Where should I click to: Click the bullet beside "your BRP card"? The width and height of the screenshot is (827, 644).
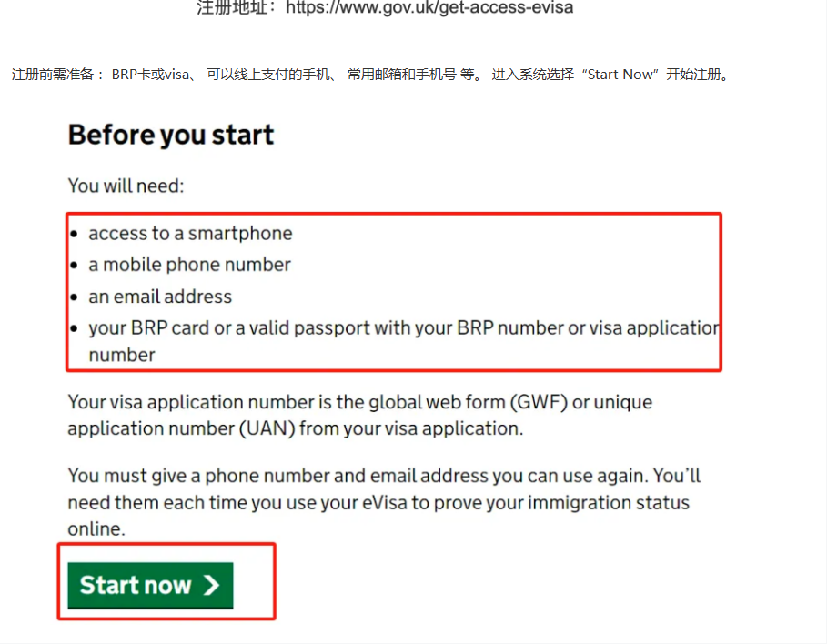(74, 329)
